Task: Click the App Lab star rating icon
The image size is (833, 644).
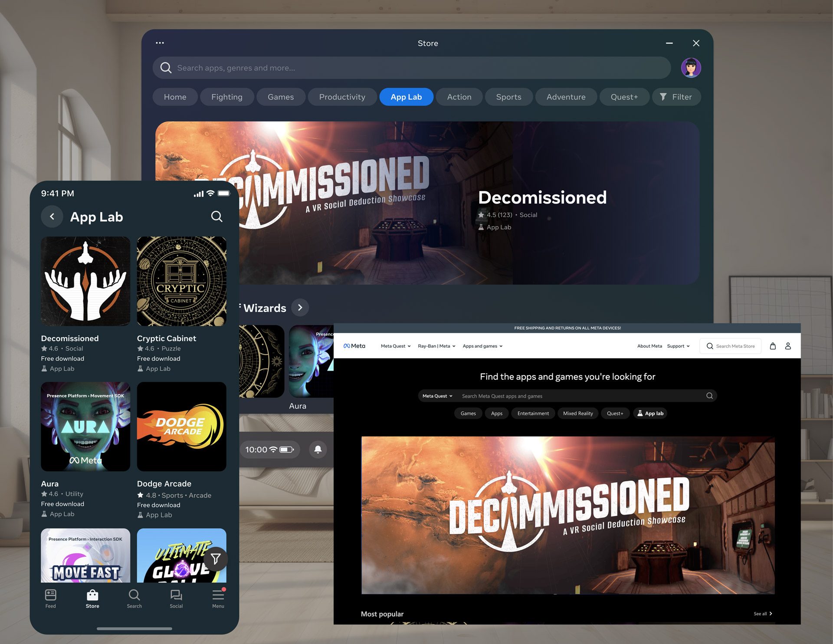Action: coord(481,214)
